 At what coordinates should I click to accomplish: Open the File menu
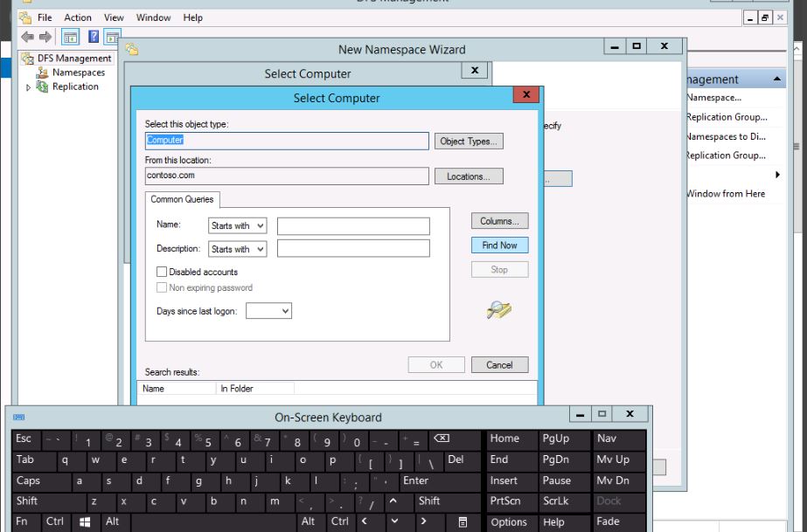(x=45, y=17)
